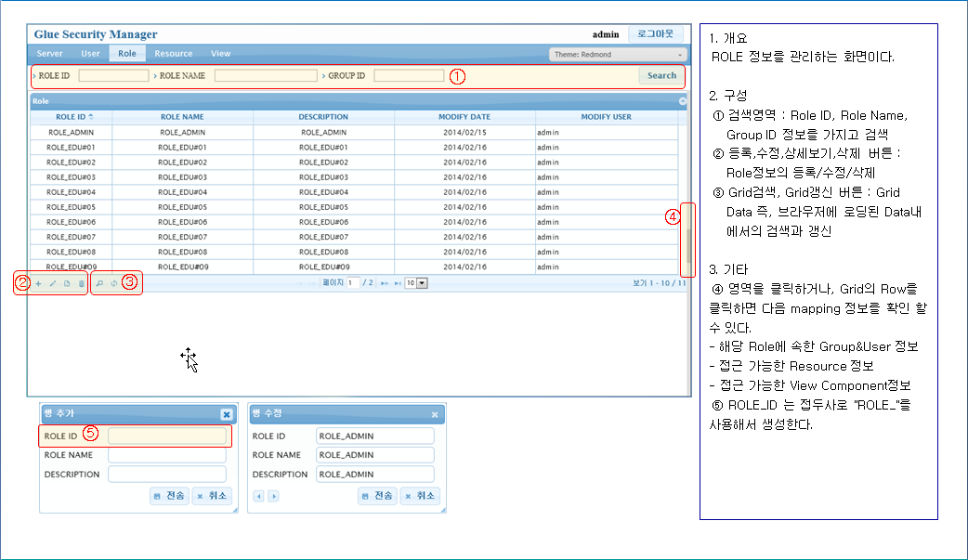Show next record in 행 수정 dialog
This screenshot has height=560, width=968.
point(273,496)
